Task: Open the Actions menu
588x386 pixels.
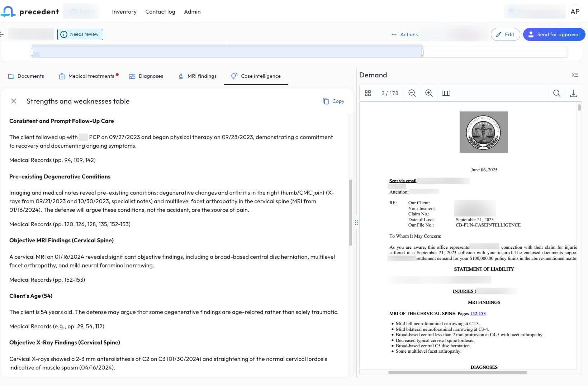Action: point(404,34)
